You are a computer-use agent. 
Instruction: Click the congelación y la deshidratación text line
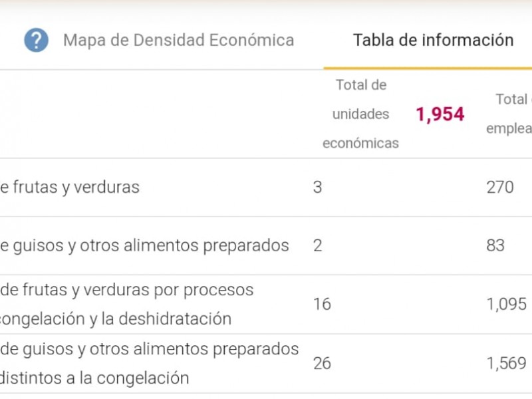coord(116,319)
